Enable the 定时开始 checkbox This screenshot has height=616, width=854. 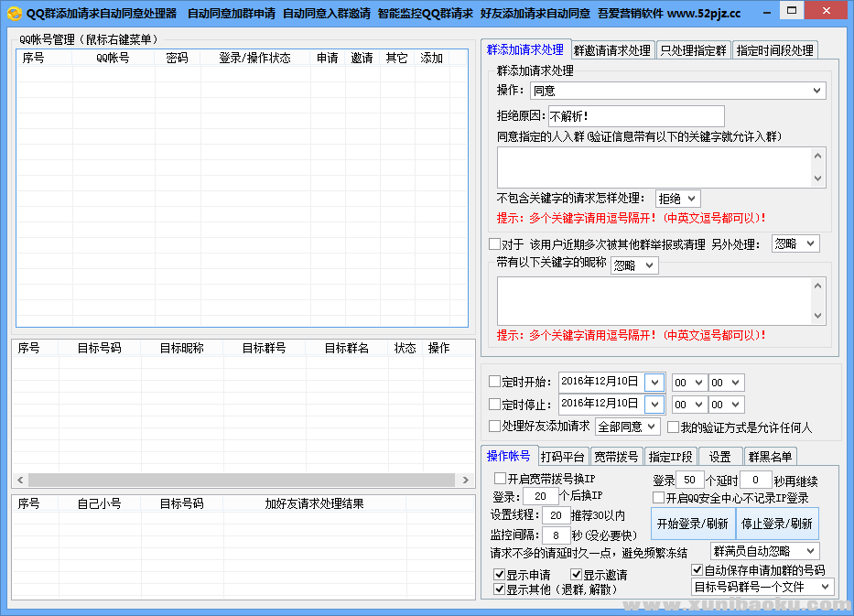click(x=495, y=382)
